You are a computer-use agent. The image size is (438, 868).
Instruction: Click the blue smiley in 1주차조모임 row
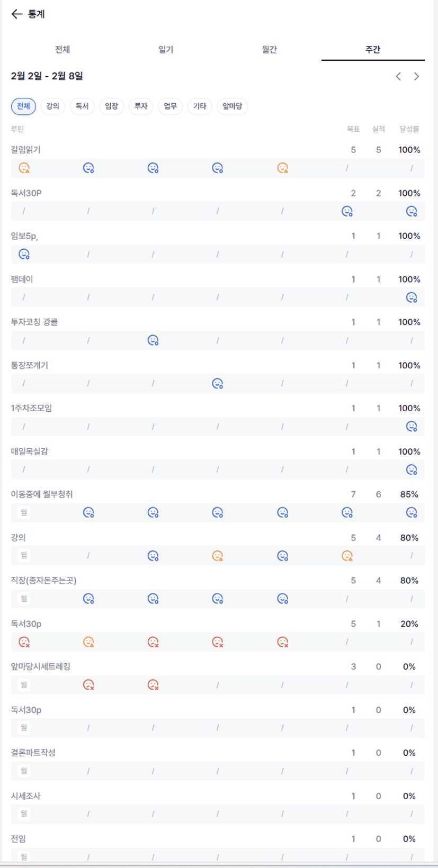click(x=412, y=427)
